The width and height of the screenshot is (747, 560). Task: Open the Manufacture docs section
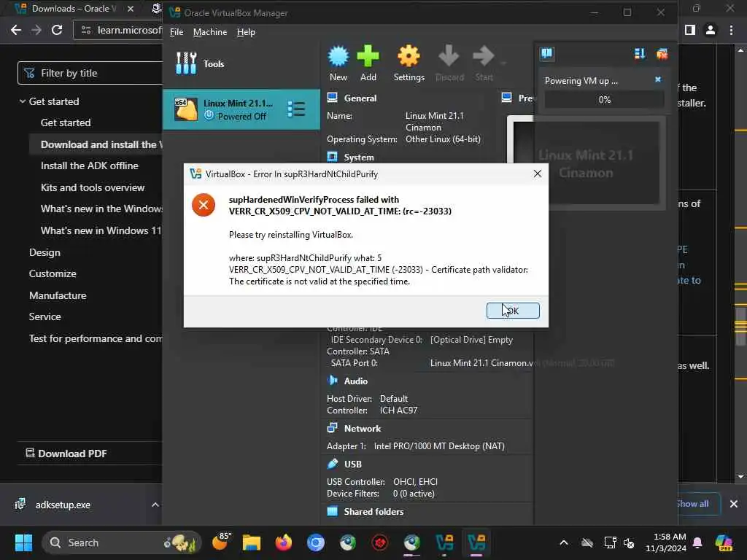pos(58,295)
